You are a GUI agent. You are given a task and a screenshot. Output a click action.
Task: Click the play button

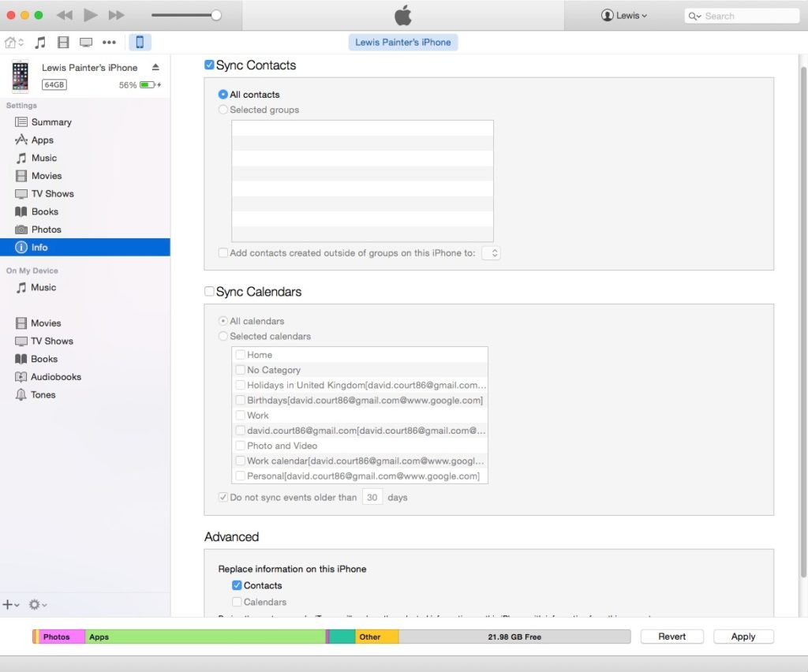pyautogui.click(x=90, y=15)
